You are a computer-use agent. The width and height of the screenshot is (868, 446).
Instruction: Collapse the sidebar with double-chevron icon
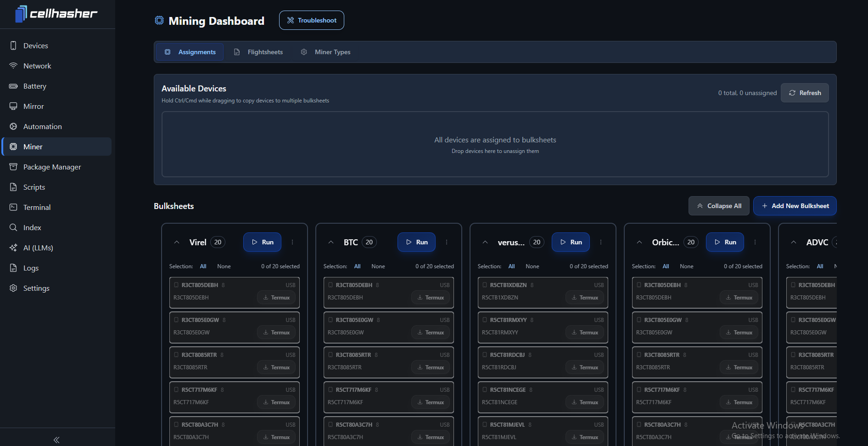tap(56, 440)
